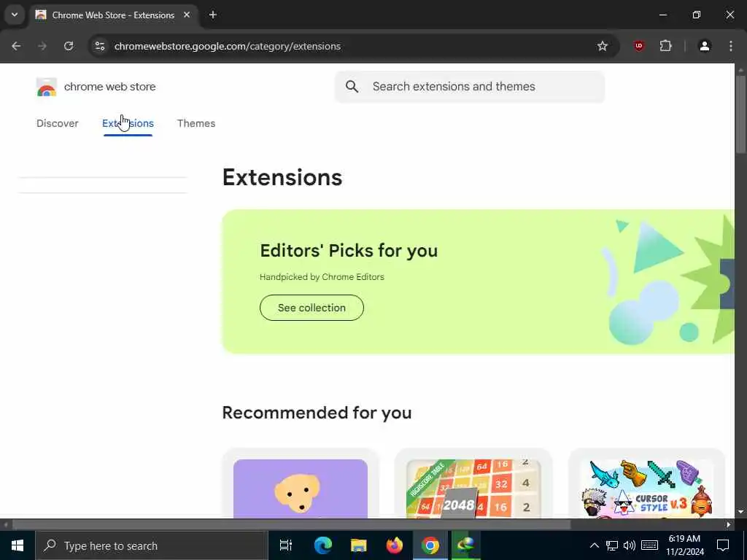Select the Extensions tab
The image size is (747, 560).
tap(128, 123)
